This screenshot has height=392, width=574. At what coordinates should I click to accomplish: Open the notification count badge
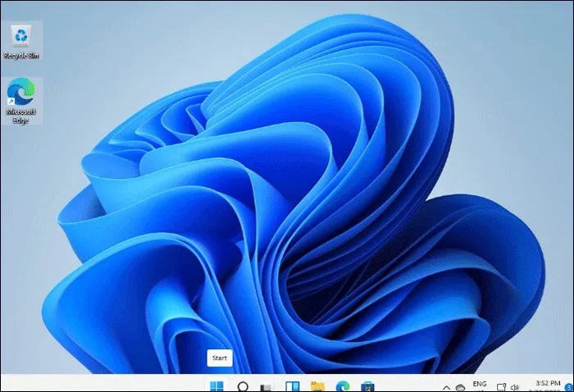pyautogui.click(x=568, y=387)
